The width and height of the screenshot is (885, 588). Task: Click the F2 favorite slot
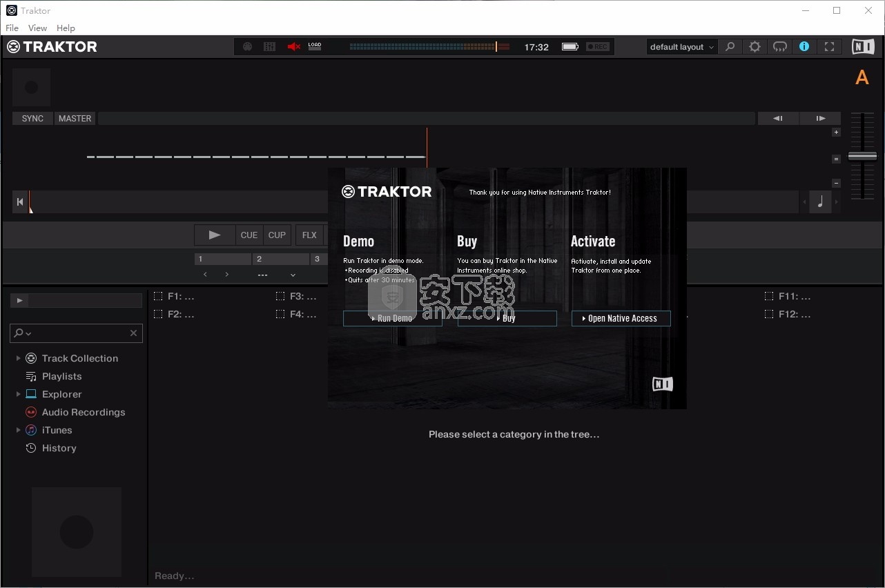coord(174,314)
